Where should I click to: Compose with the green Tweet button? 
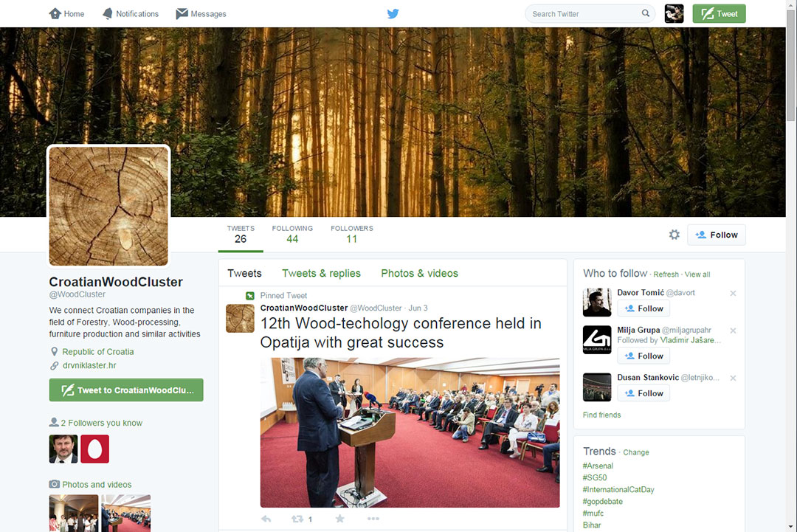(720, 14)
